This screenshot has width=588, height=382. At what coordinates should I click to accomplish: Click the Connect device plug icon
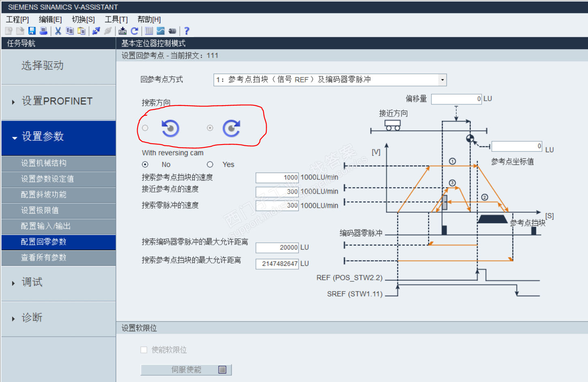point(96,31)
